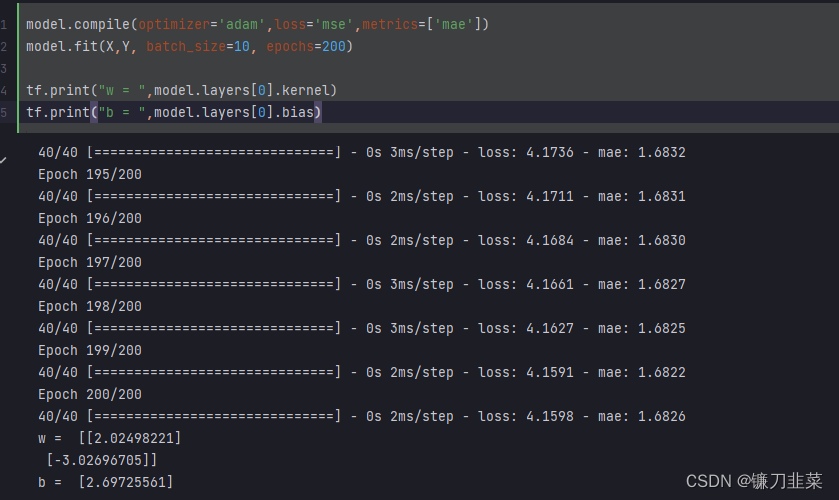Click output text Epoch 195/200

click(x=90, y=175)
